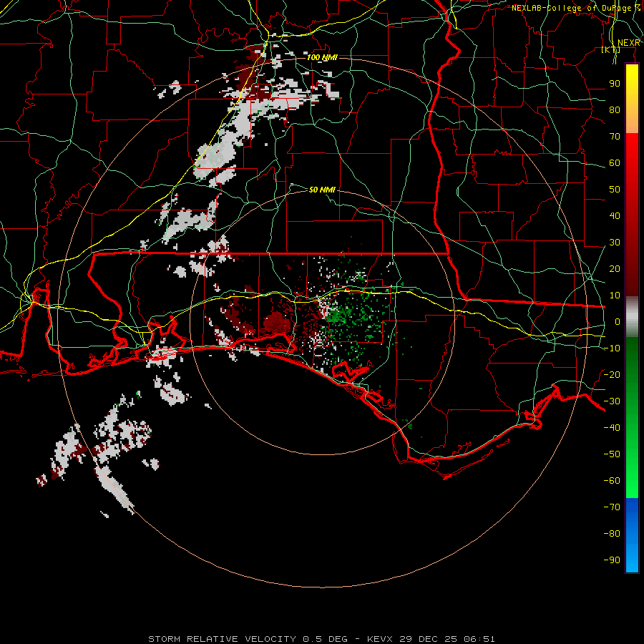
Task: Click the 60 value on the velocity scale
Action: point(615,163)
